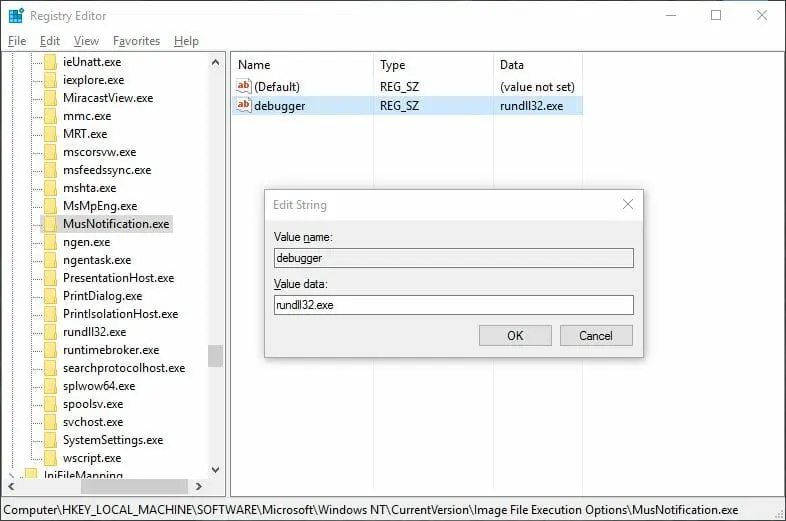786x521 pixels.
Task: Cancel the Edit String dialog
Action: [x=596, y=335]
